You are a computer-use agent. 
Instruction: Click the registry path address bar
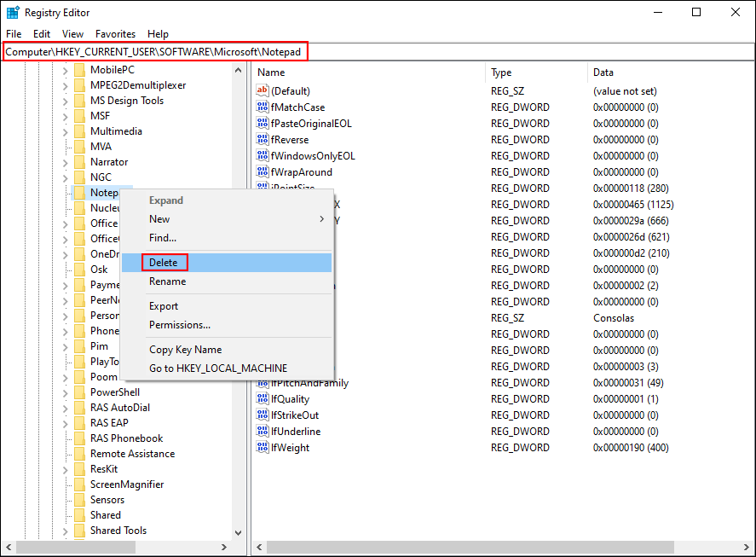pyautogui.click(x=378, y=52)
